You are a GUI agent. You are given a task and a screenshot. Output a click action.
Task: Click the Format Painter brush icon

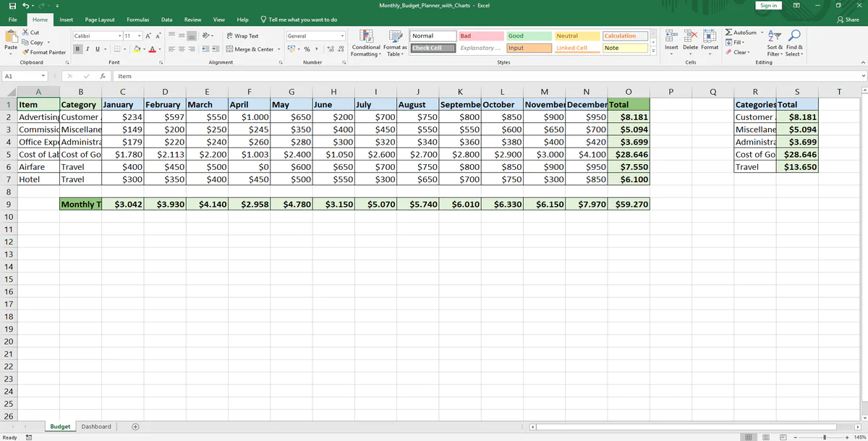click(x=27, y=52)
